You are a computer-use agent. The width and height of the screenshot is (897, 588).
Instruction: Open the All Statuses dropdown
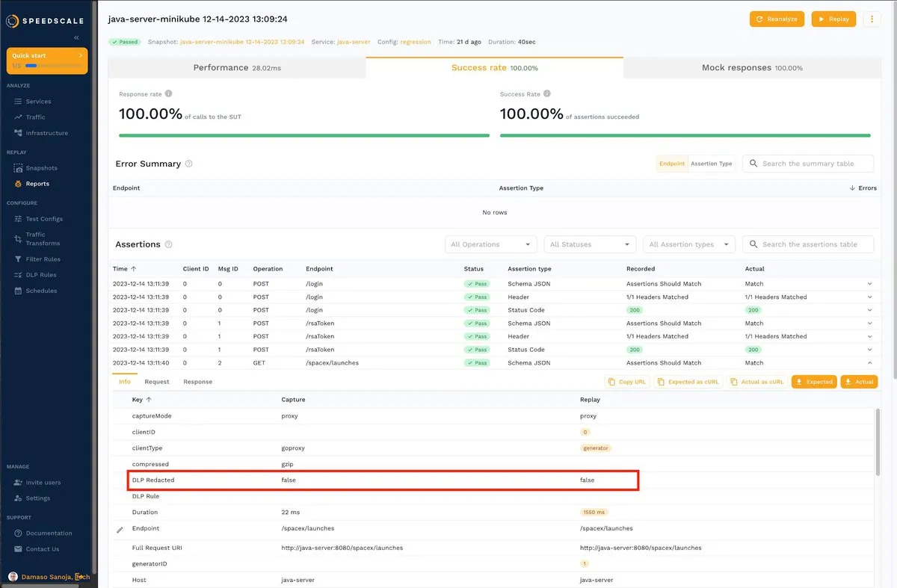[x=590, y=244]
